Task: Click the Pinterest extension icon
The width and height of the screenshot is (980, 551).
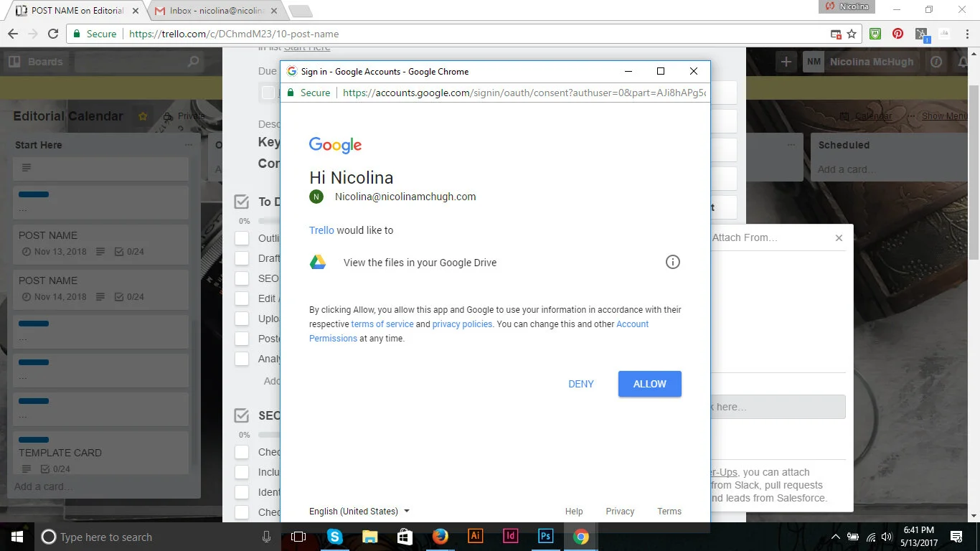Action: 897,34
